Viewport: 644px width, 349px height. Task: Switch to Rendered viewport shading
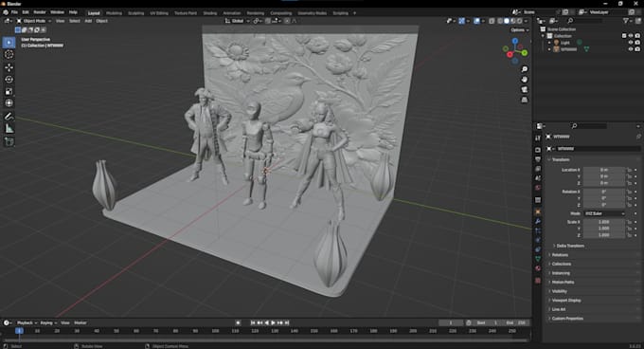520,21
